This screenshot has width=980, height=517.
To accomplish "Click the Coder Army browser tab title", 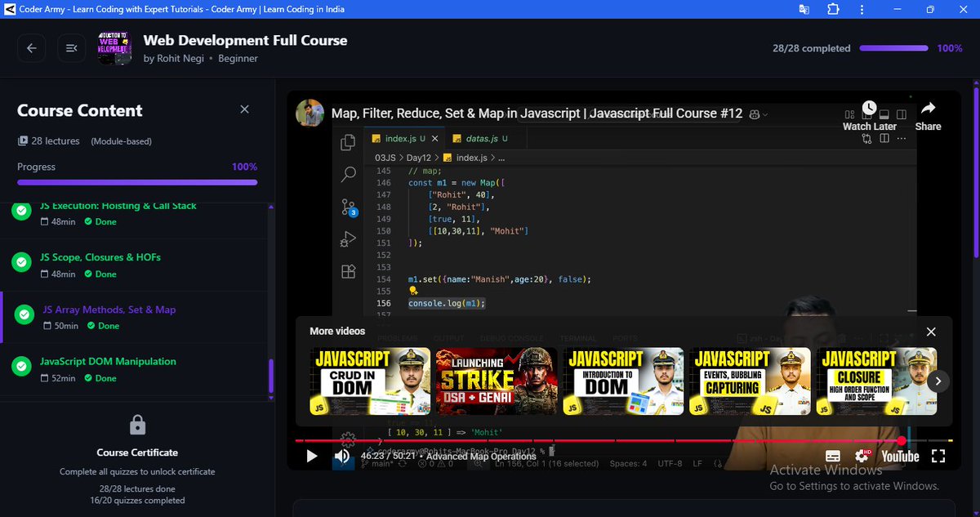I will [181, 9].
